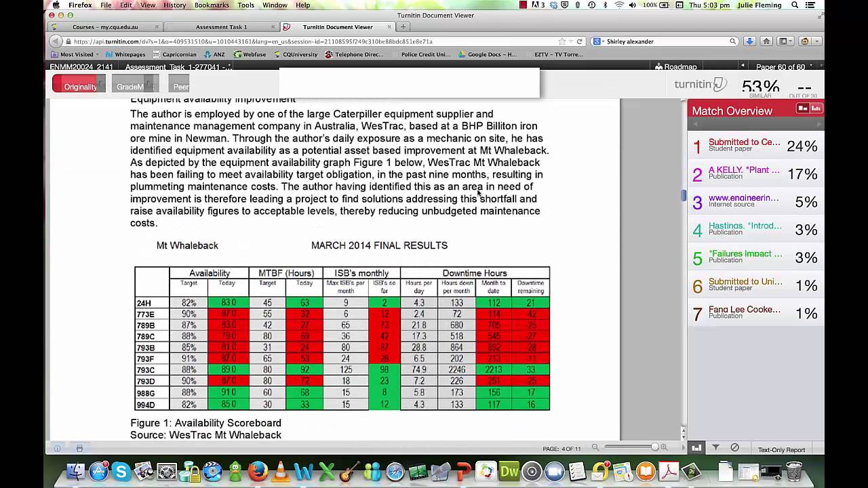Open Whitepages bookmark
The height and width of the screenshot is (488, 868).
[x=125, y=54]
